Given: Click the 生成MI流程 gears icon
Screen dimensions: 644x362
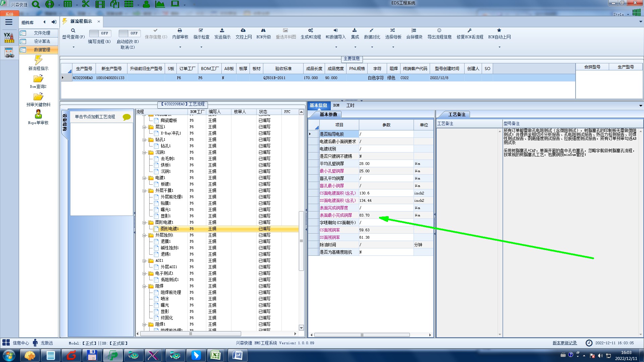Looking at the screenshot, I should [311, 31].
